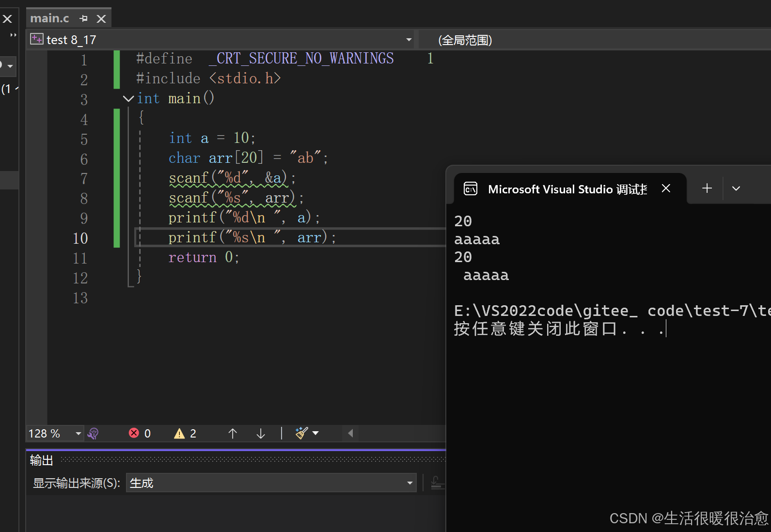Click the console terminal icon
The height and width of the screenshot is (532, 771).
(471, 188)
